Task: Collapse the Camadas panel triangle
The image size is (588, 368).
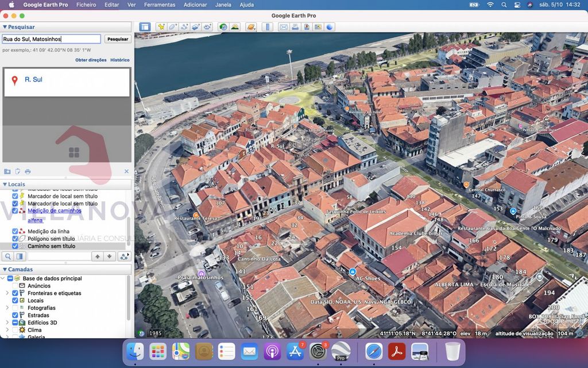Action: coord(5,269)
